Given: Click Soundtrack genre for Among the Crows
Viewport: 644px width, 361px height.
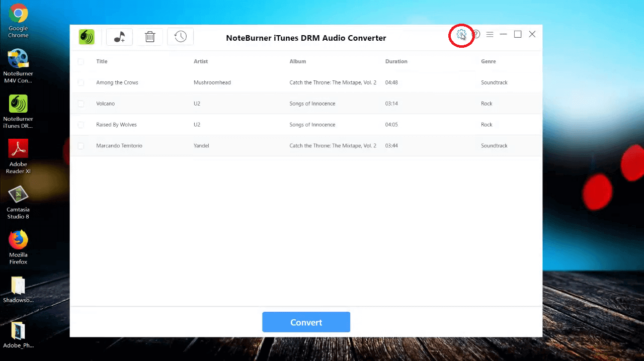Looking at the screenshot, I should pos(494,82).
